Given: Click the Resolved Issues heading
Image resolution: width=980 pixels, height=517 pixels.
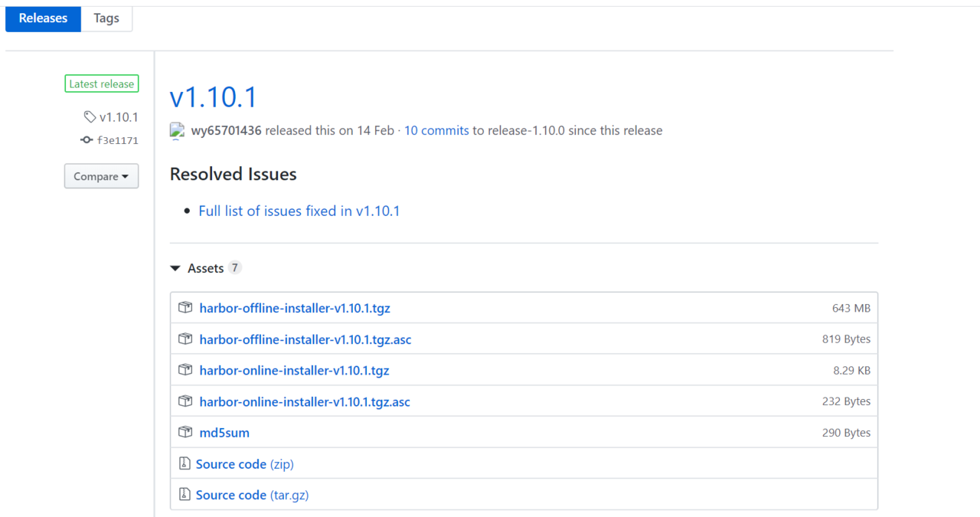Looking at the screenshot, I should point(234,174).
